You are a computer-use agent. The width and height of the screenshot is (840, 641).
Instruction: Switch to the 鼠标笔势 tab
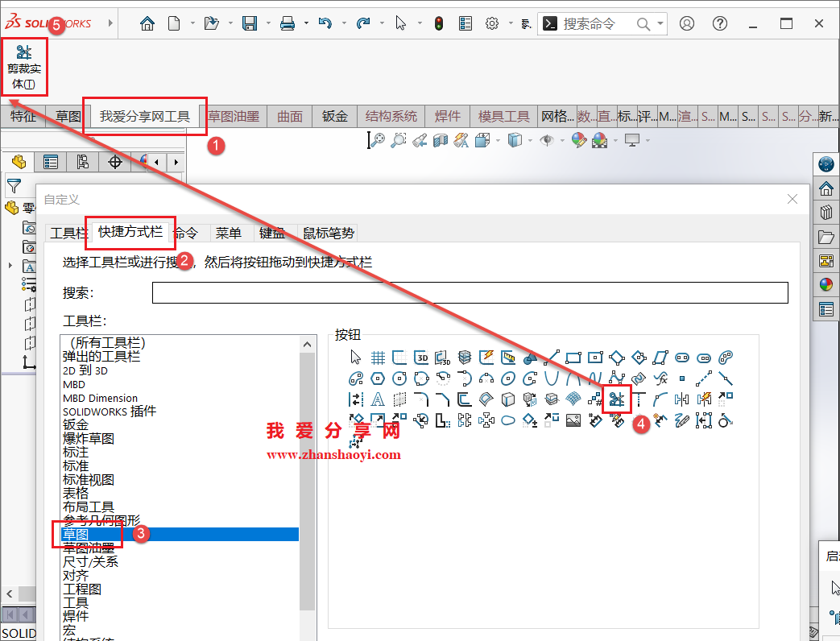click(x=329, y=233)
